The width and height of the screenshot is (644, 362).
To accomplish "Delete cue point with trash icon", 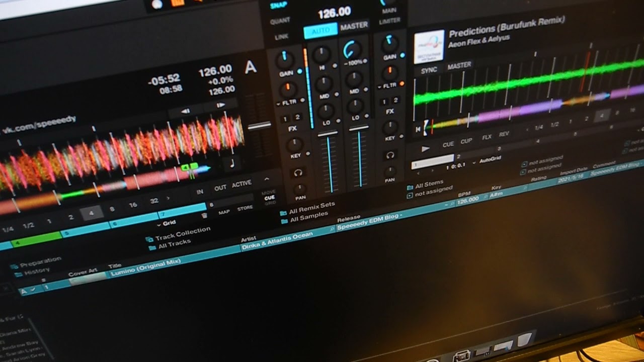I will pos(204,215).
